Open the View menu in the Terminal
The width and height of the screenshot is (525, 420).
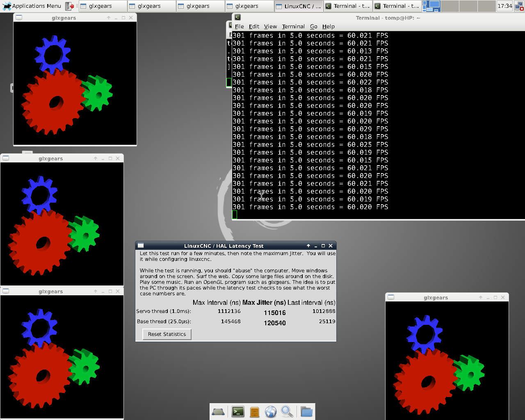click(270, 26)
